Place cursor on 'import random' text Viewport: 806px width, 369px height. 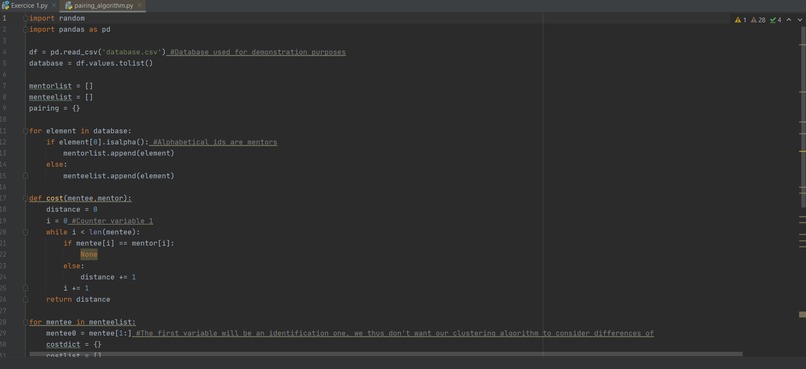pos(57,19)
